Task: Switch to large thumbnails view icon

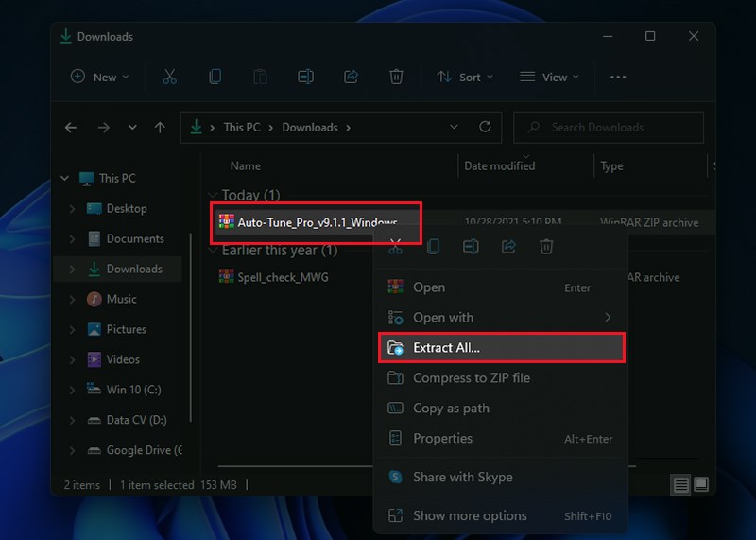Action: 701,484
